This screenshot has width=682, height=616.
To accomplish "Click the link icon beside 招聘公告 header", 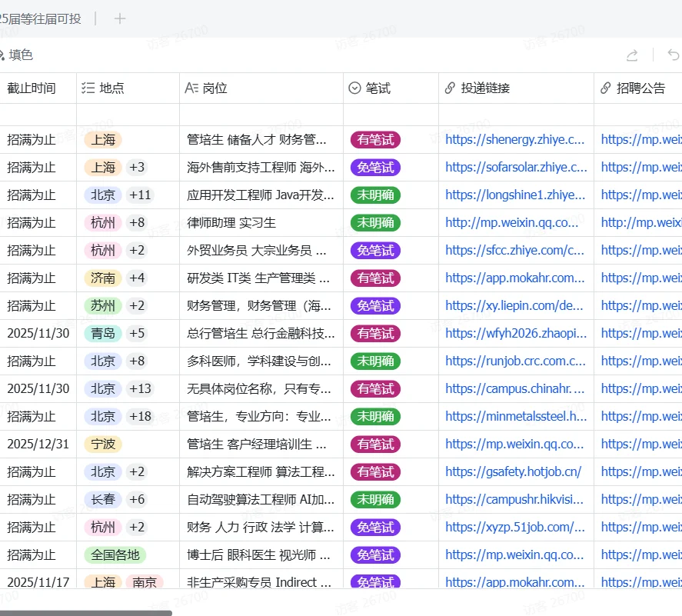I will coord(606,88).
